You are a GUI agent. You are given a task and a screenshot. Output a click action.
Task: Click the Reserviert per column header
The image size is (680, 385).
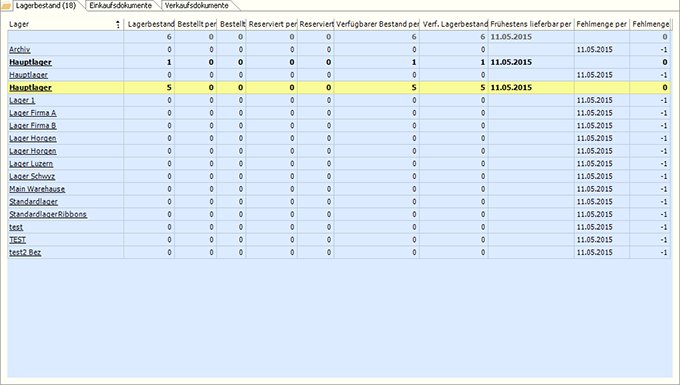pyautogui.click(x=272, y=24)
